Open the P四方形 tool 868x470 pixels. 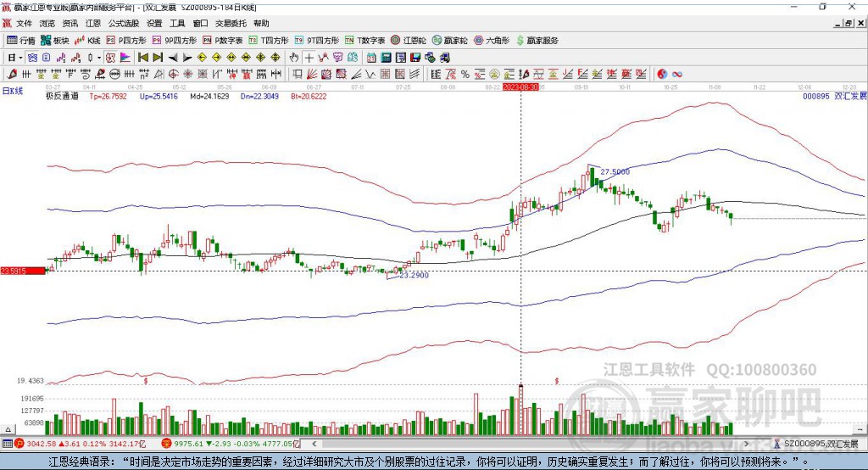click(126, 41)
